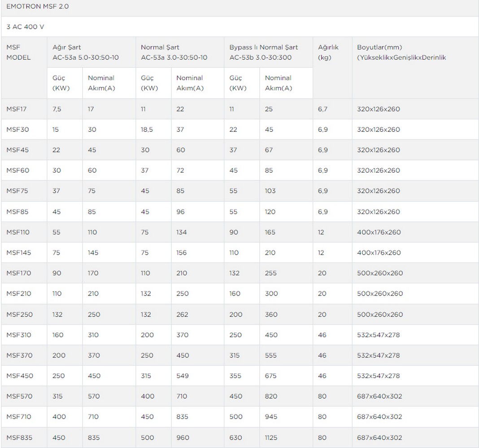This screenshot has height=448, width=479.
Task: Click the "12" weight in MSF145 row
Action: click(x=321, y=252)
